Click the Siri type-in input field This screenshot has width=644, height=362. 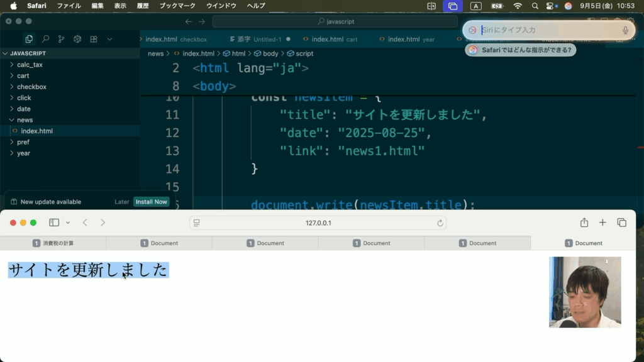click(x=547, y=30)
